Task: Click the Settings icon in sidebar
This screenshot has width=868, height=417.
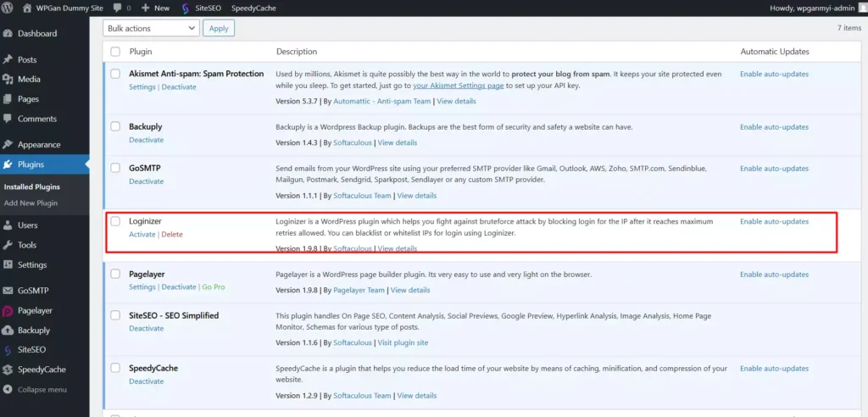Action: 8,264
